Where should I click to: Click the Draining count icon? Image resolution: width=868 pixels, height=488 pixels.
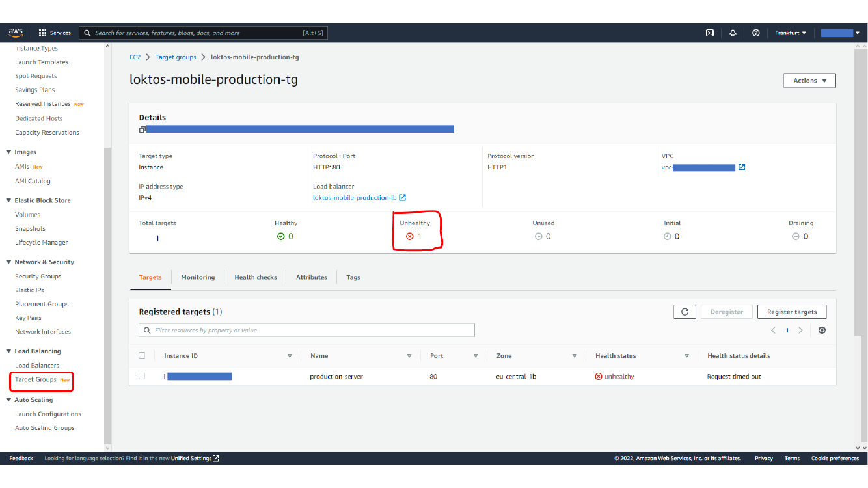pyautogui.click(x=796, y=236)
